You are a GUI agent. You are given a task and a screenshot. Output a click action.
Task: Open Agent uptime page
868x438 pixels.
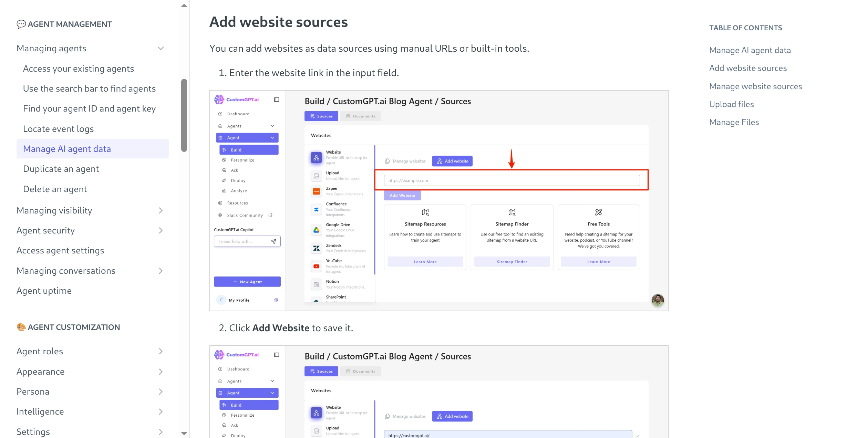[x=44, y=291]
